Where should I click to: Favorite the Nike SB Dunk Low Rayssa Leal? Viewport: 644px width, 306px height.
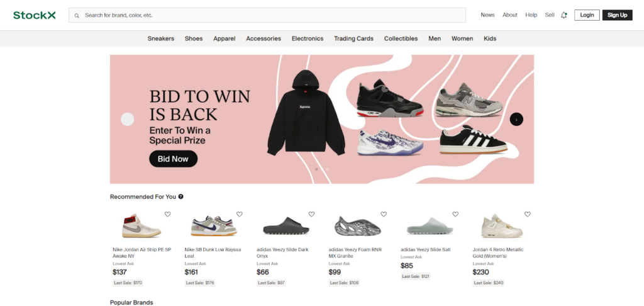[240, 214]
